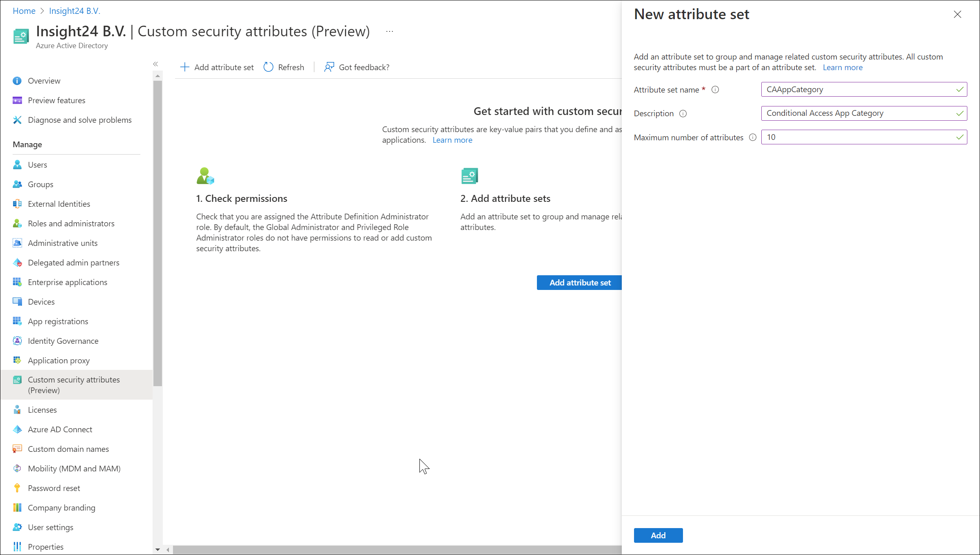Click the Azure Active Directory subtitle text
Image resolution: width=980 pixels, height=555 pixels.
coord(72,46)
